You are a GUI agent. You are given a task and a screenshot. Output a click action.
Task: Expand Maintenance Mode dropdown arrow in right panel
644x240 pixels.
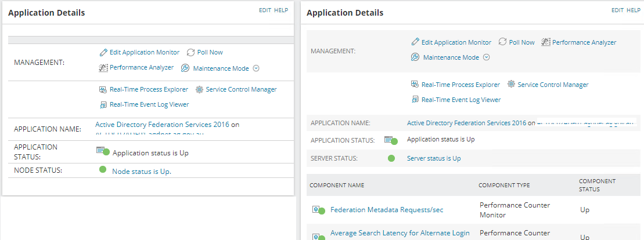(487, 57)
